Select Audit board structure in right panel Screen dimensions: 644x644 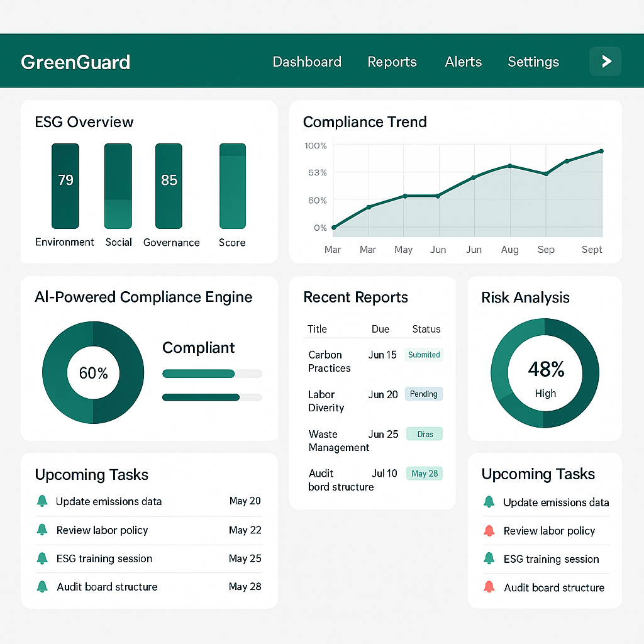coord(547,588)
